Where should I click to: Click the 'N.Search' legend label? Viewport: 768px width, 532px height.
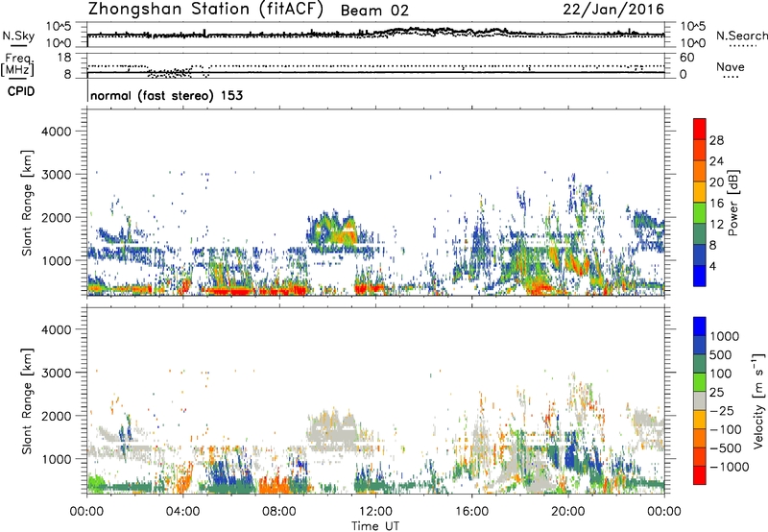click(x=741, y=36)
